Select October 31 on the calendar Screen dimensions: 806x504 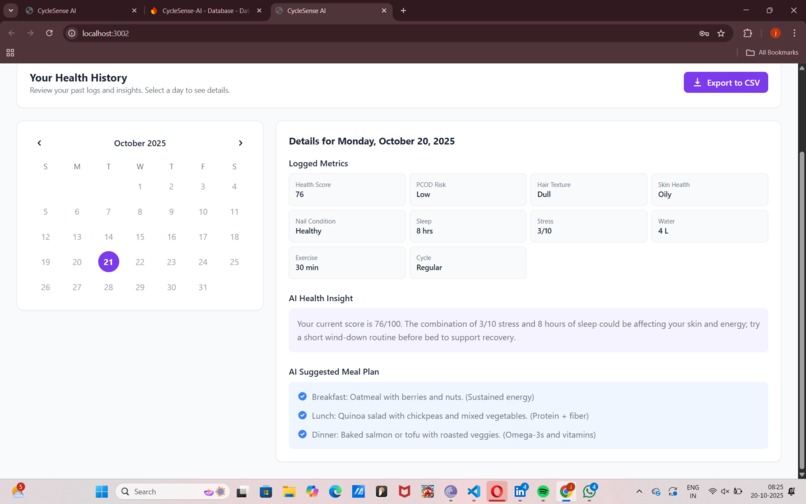pyautogui.click(x=203, y=287)
